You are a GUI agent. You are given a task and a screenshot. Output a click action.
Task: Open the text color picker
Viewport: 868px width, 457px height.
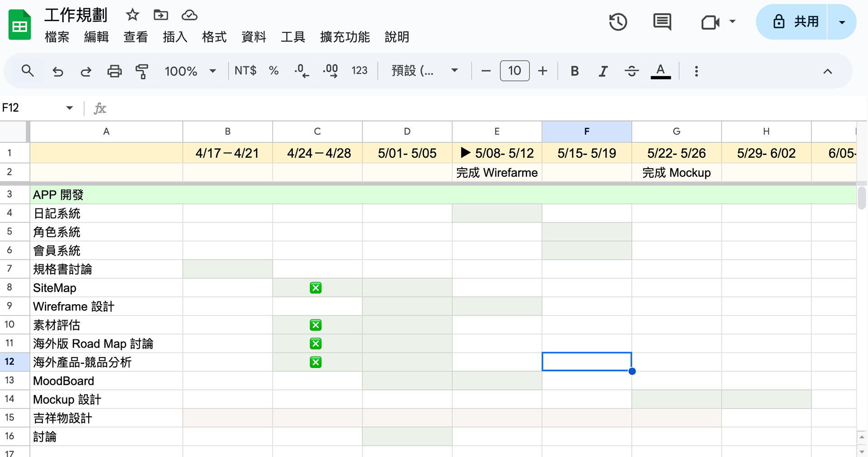660,71
